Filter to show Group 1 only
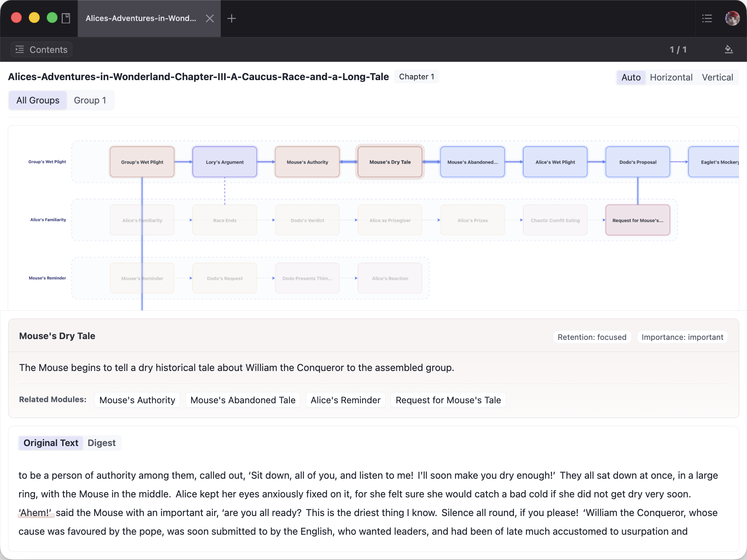The width and height of the screenshot is (747, 560). [90, 100]
